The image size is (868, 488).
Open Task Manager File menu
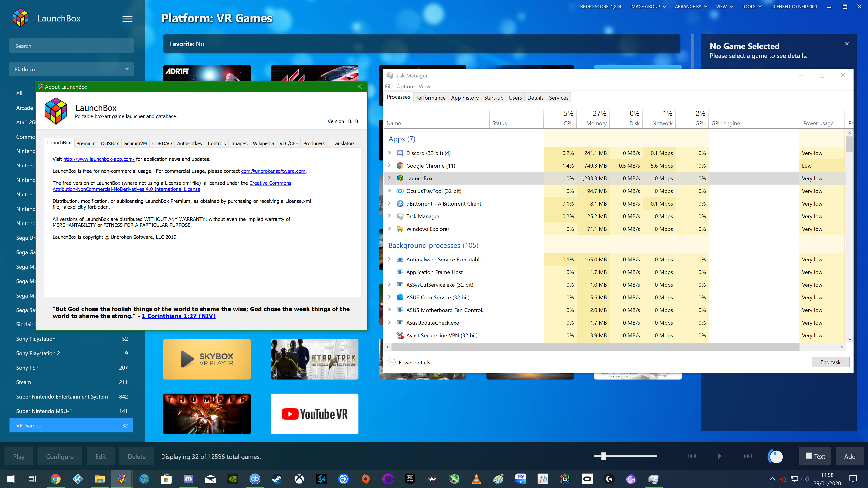[x=389, y=87]
